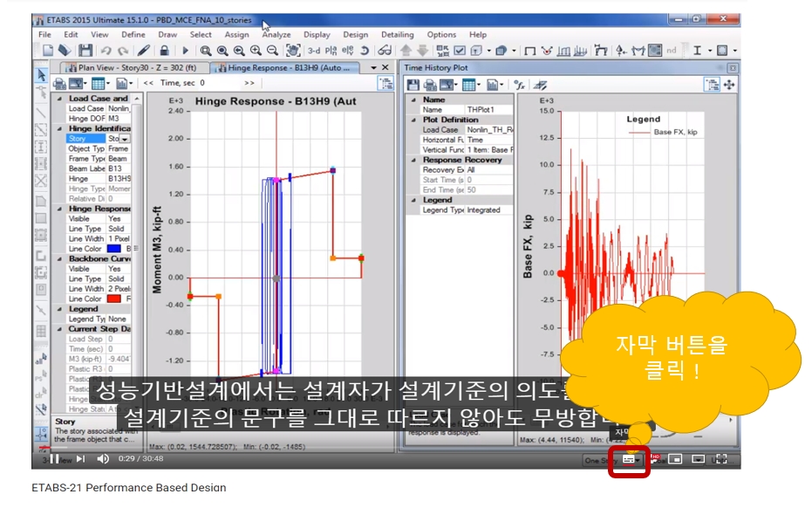Click the Legend Type Integrated value
This screenshot has height=508, width=812.
pos(488,210)
